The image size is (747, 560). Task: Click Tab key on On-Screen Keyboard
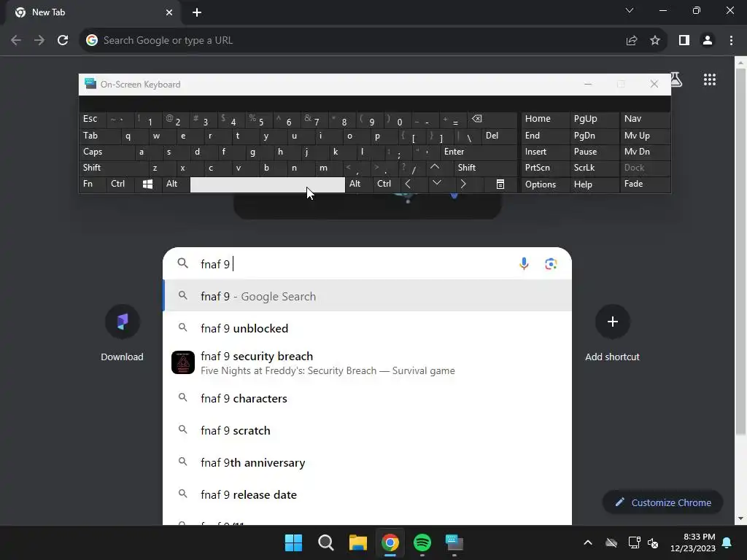pyautogui.click(x=99, y=136)
